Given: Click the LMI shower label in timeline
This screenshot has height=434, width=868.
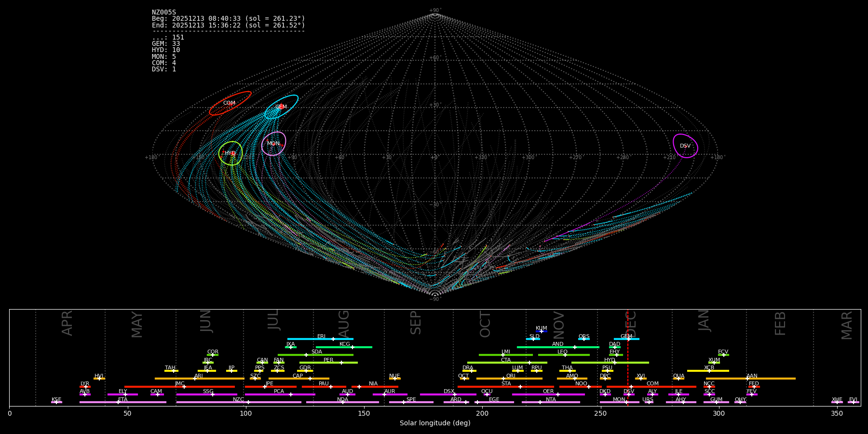Looking at the screenshot, I should point(506,352).
